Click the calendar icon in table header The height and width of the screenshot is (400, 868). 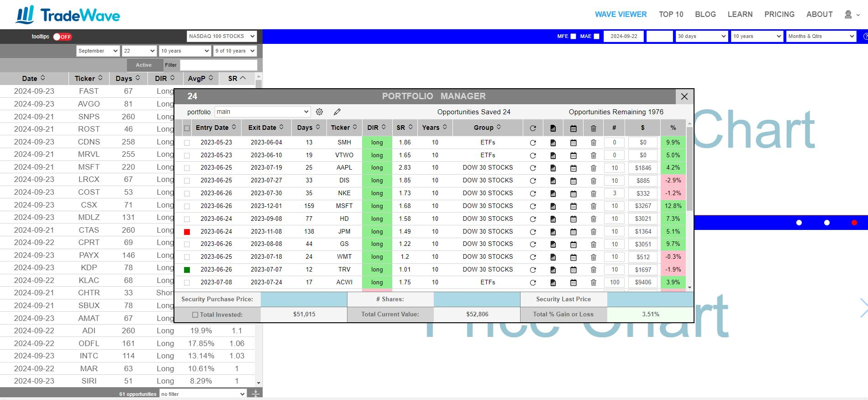coord(573,128)
